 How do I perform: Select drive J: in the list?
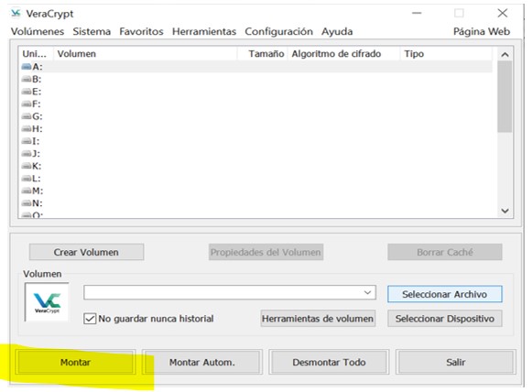(255, 153)
